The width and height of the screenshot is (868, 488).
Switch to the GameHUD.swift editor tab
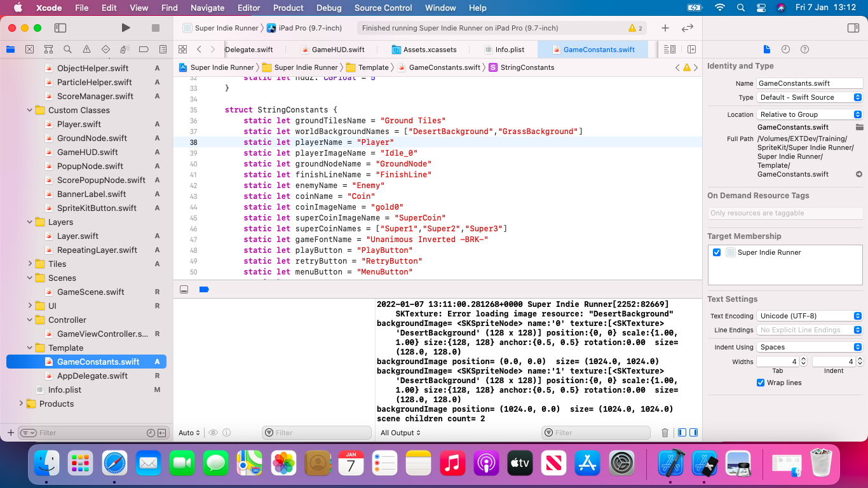(x=337, y=50)
